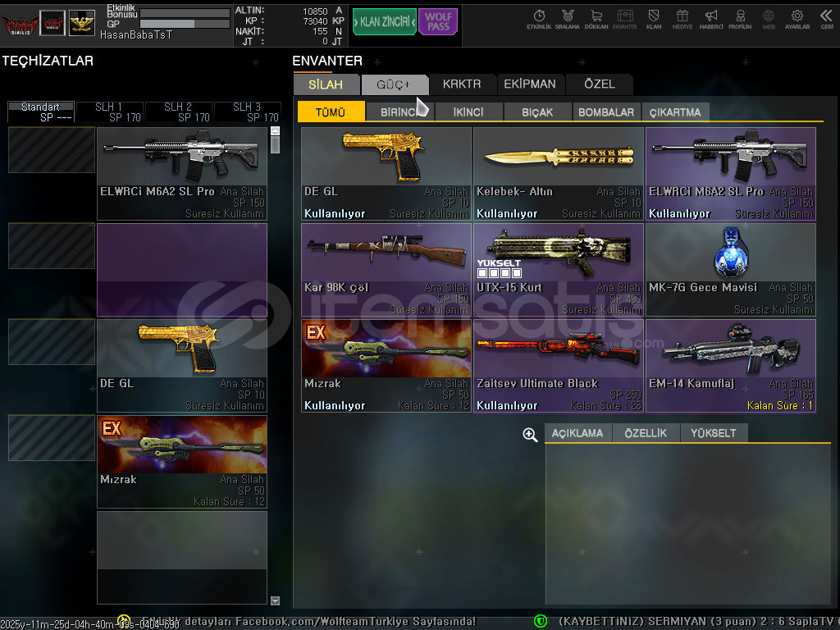
Task: Click the HasanBabaTsT player name
Action: [136, 34]
